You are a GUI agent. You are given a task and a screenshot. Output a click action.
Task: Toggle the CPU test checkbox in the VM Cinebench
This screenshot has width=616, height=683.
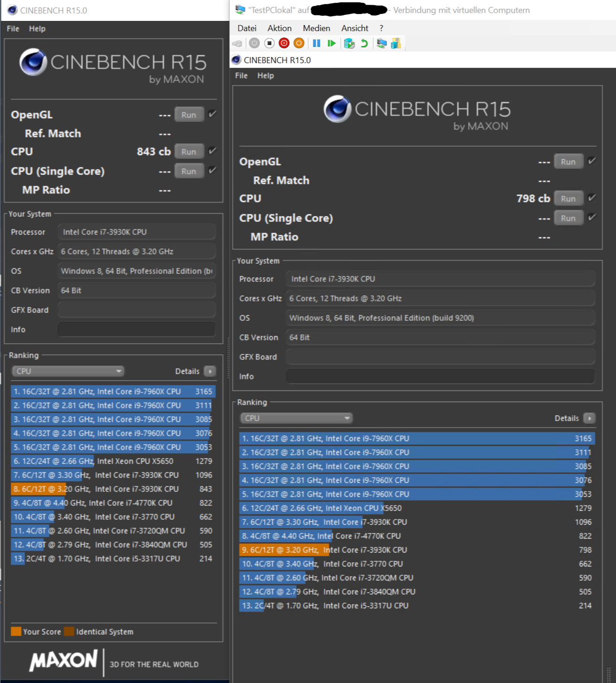click(591, 197)
